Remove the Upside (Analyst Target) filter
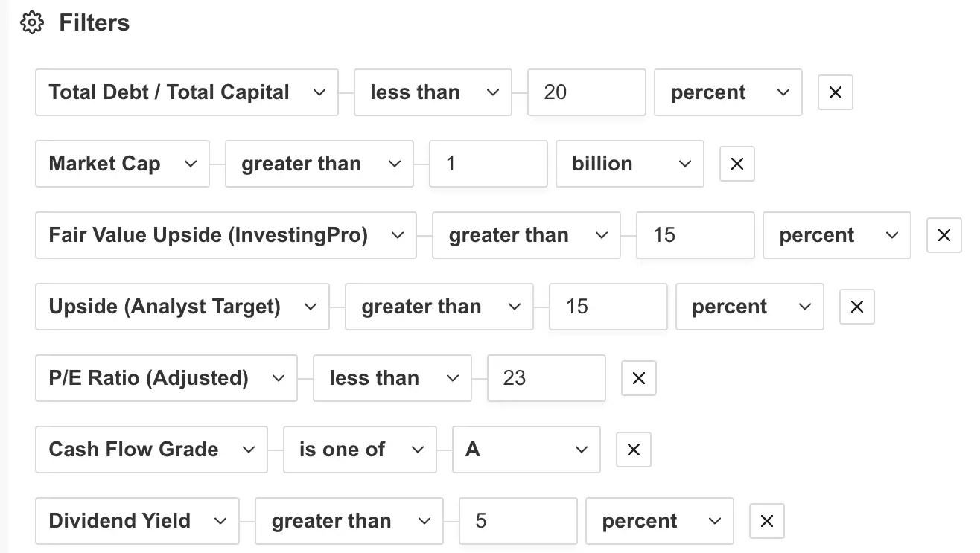Viewport: 980px width, 553px height. coord(857,307)
